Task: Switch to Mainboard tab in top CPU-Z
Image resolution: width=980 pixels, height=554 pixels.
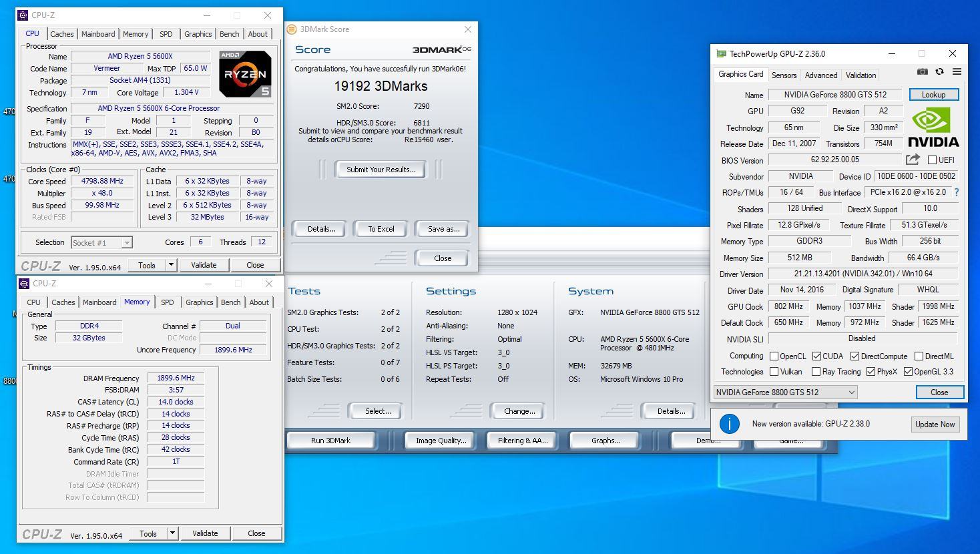Action: 98,34
